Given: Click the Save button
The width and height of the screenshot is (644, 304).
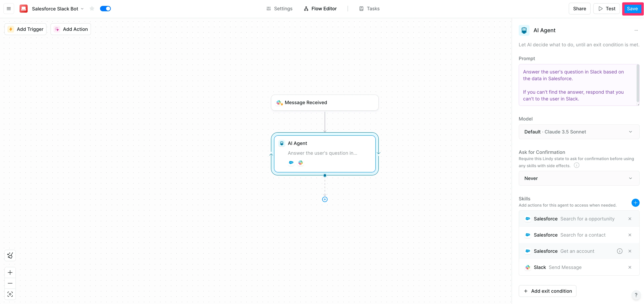Looking at the screenshot, I should point(632,9).
